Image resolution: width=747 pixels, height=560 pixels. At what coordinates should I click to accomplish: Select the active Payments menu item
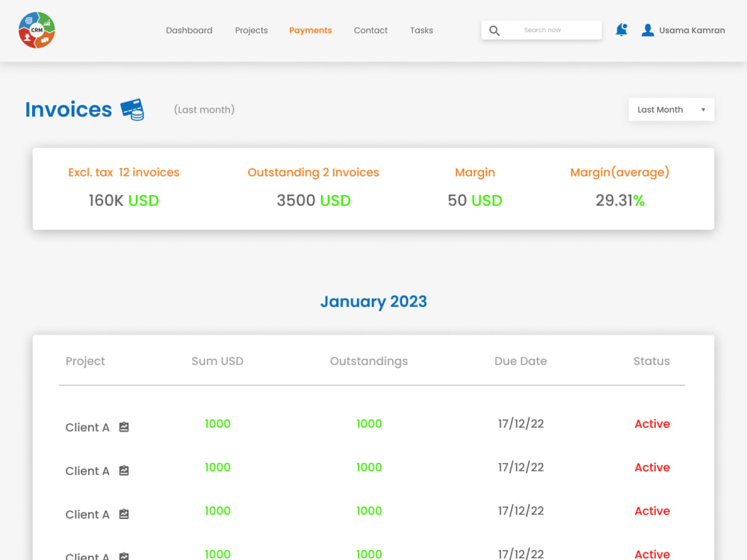pyautogui.click(x=310, y=30)
